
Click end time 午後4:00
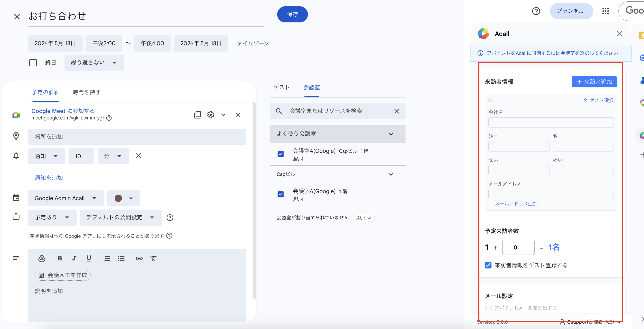[152, 43]
